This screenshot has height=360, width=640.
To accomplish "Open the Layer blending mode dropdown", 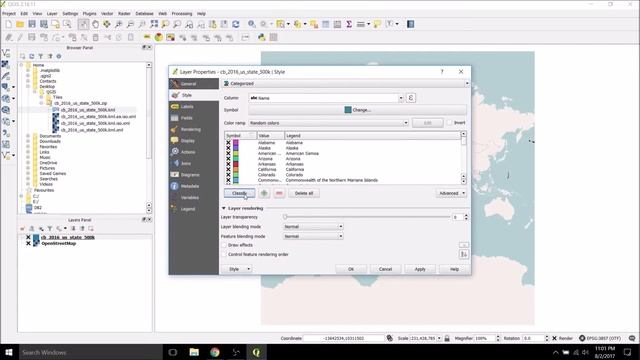I will coord(313,227).
